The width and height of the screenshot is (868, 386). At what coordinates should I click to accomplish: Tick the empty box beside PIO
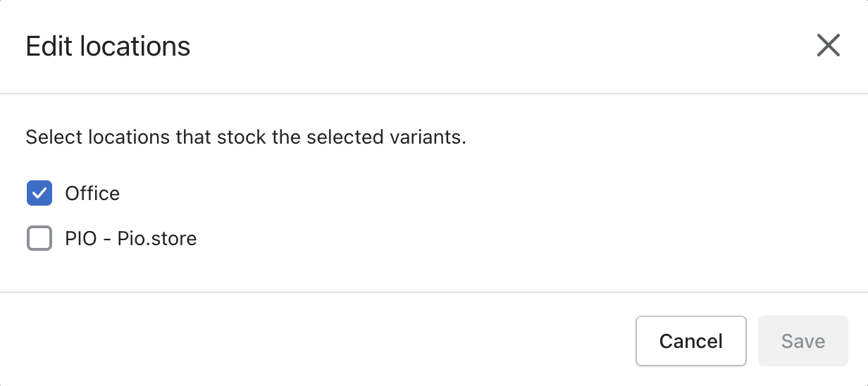pos(39,238)
